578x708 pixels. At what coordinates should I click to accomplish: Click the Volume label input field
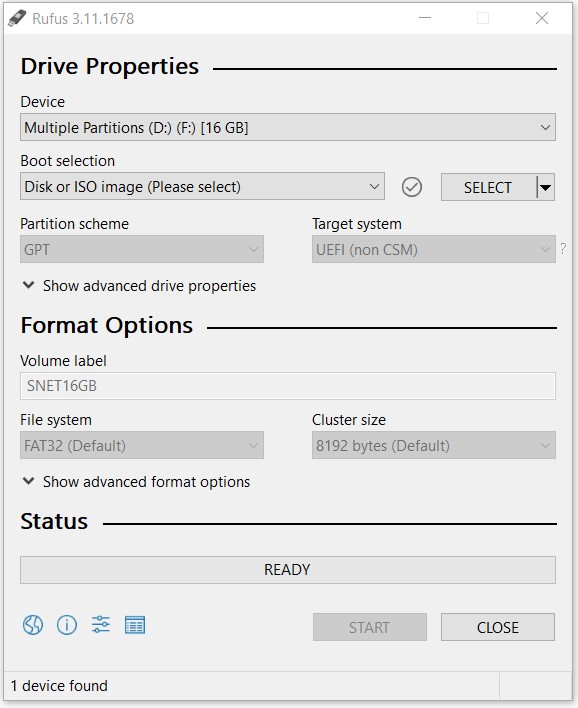click(x=288, y=386)
